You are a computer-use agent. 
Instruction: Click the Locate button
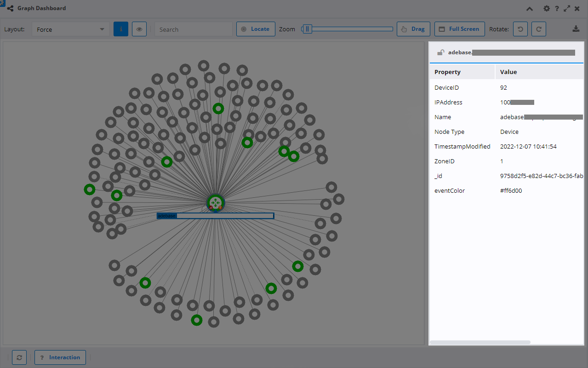(x=256, y=29)
